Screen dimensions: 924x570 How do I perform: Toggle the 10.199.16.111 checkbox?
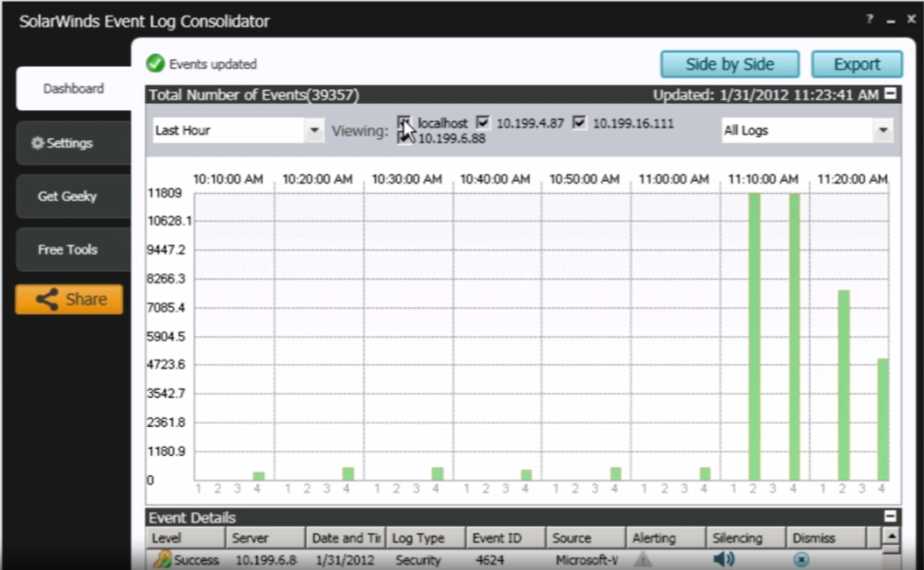[579, 123]
